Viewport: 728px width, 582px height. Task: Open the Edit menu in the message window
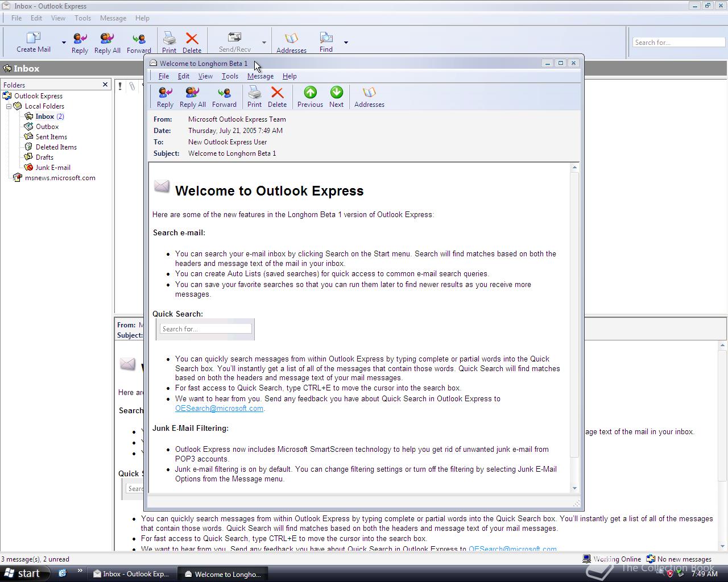[x=184, y=76]
